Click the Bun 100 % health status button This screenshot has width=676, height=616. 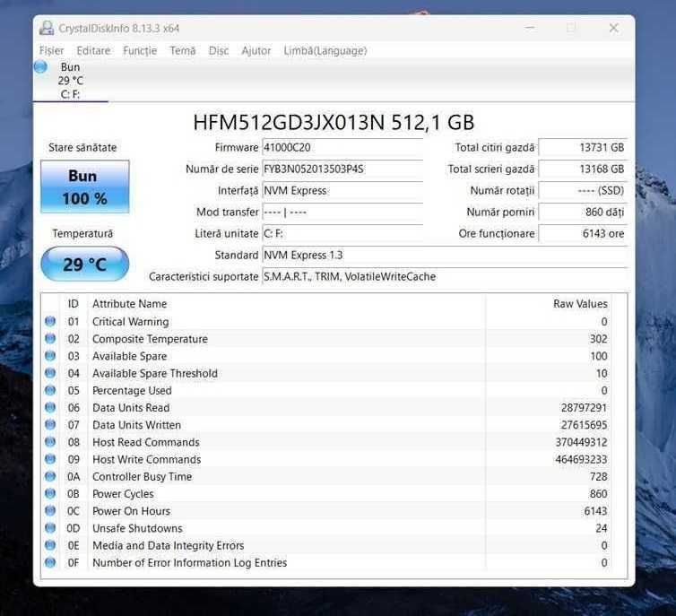85,187
